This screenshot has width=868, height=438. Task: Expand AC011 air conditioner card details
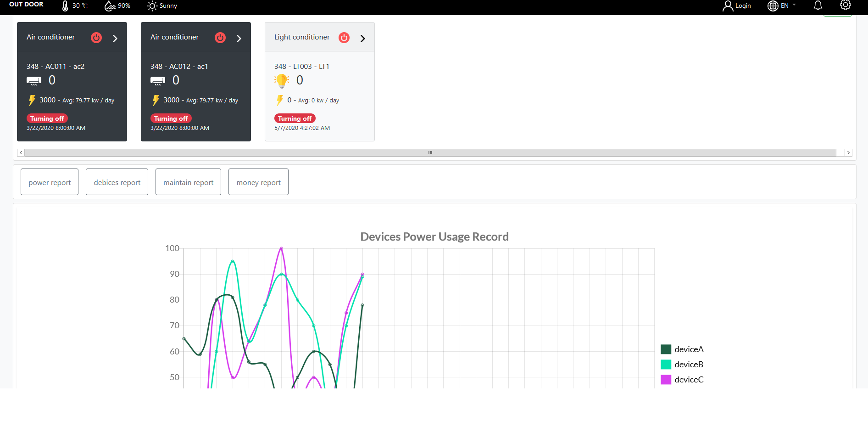click(x=115, y=39)
